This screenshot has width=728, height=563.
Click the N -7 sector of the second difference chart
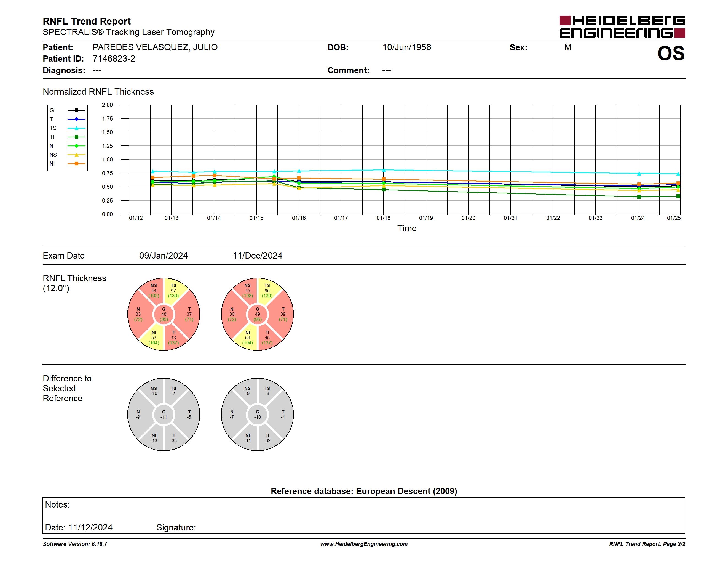click(x=232, y=415)
